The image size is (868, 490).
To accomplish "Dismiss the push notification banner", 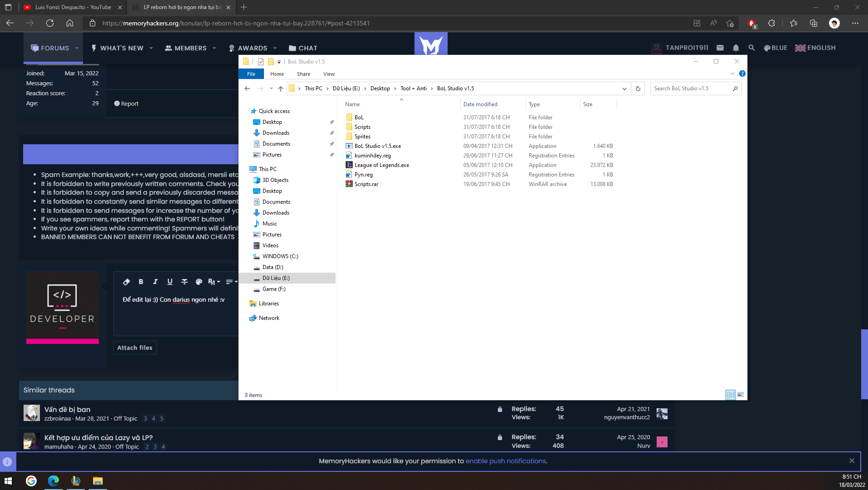I will tap(852, 461).
